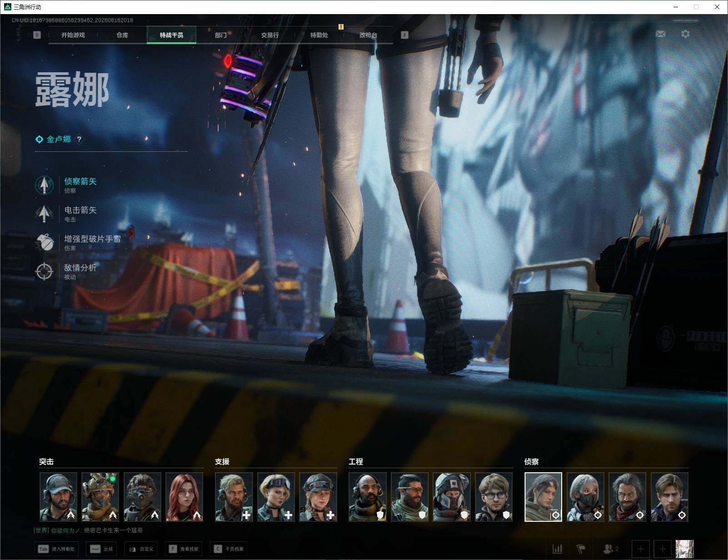Image resolution: width=728 pixels, height=560 pixels.
Task: Select 突击 operator wearing night-vision goggles
Action: click(x=142, y=497)
